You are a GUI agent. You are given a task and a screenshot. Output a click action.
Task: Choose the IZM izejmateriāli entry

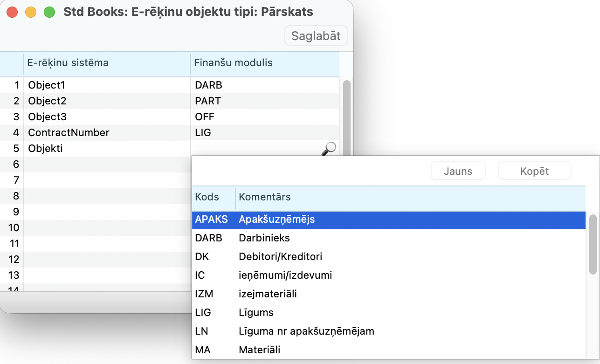pyautogui.click(x=388, y=294)
